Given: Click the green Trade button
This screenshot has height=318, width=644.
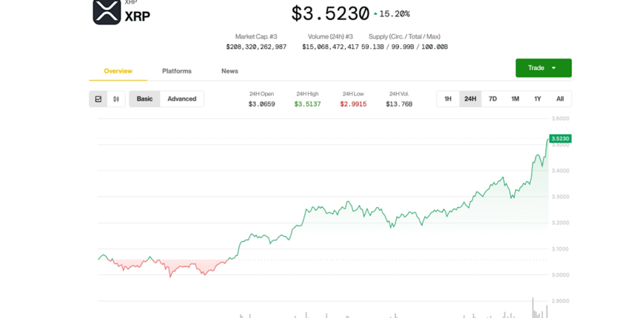Looking at the screenshot, I should coord(543,68).
